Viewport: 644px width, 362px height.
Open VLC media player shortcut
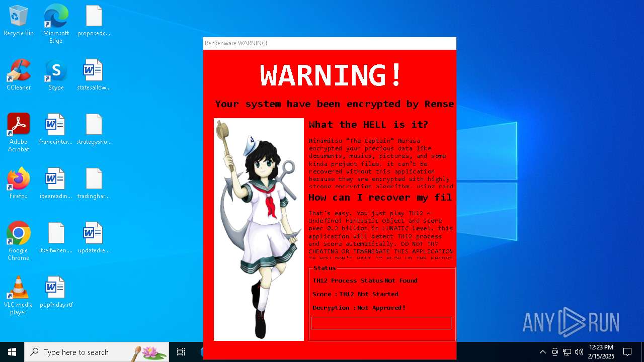(19, 296)
